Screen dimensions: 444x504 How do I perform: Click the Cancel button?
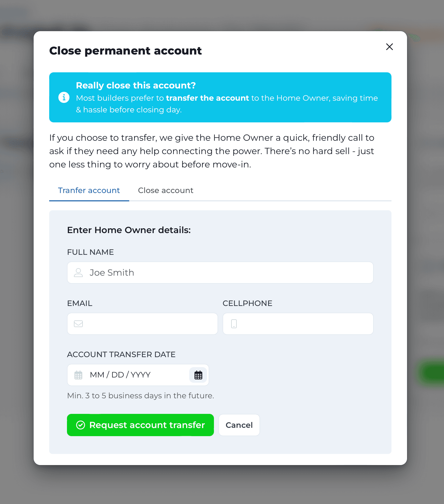tap(239, 425)
